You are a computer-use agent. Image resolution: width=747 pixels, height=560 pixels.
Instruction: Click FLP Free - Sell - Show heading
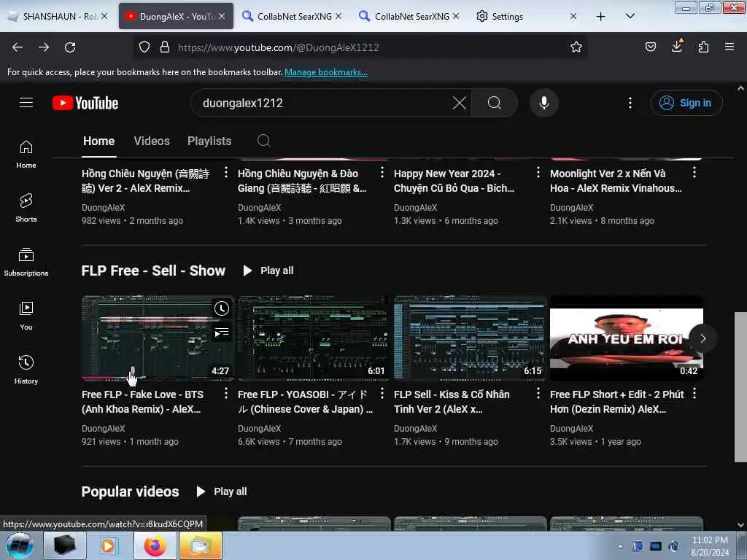[x=153, y=271]
